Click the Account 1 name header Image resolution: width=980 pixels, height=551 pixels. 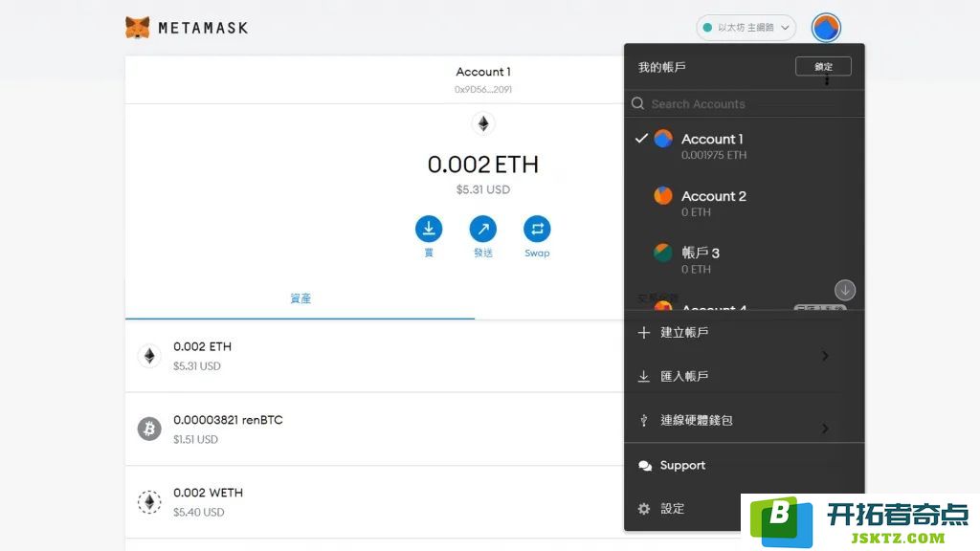pyautogui.click(x=483, y=72)
